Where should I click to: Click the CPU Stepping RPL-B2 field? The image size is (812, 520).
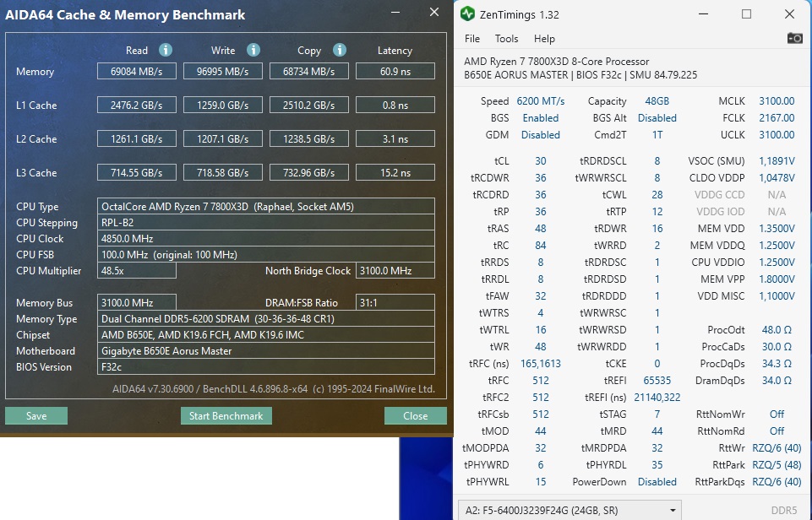pyautogui.click(x=265, y=223)
